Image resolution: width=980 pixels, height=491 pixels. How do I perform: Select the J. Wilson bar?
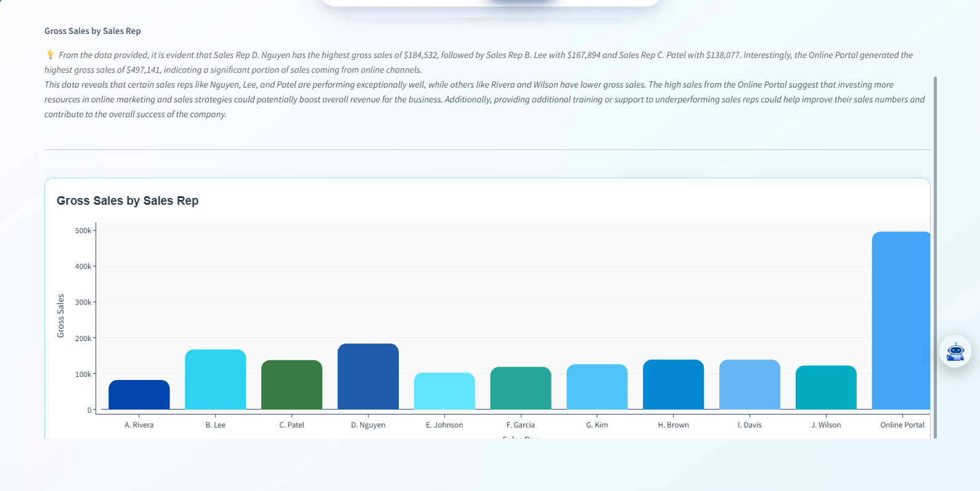pos(826,387)
